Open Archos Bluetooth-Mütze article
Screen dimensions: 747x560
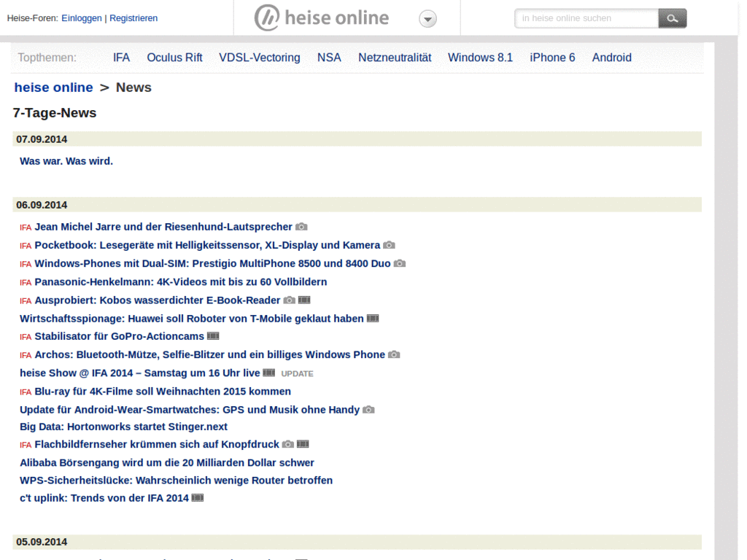pos(209,355)
